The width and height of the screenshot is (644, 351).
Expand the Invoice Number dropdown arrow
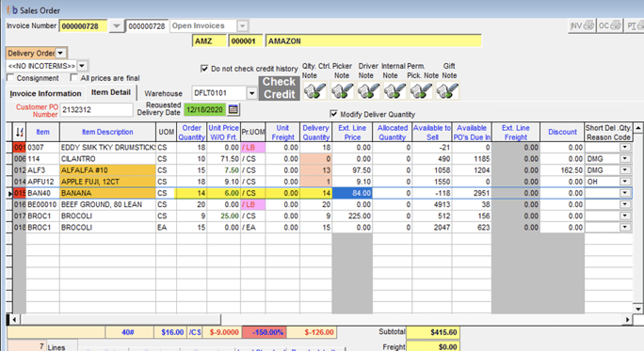tap(117, 26)
